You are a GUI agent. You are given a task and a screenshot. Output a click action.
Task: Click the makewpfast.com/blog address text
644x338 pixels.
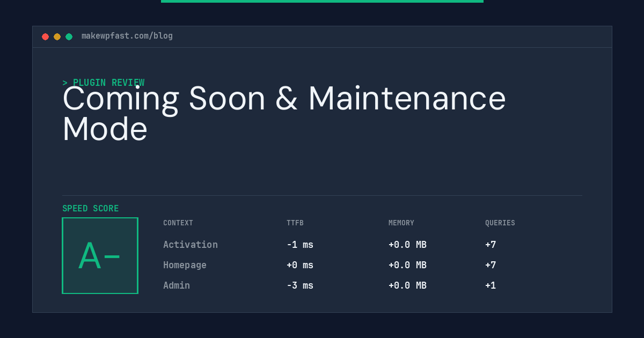(x=127, y=36)
